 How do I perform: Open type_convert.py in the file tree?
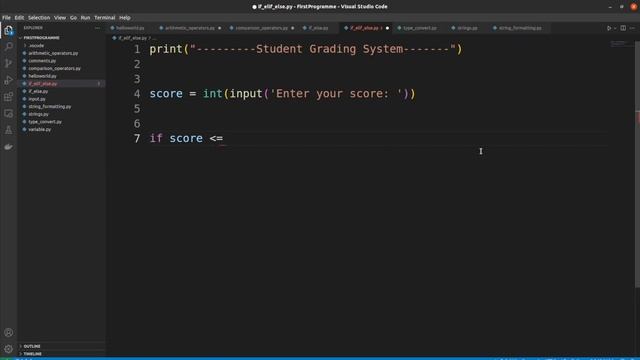coord(45,122)
